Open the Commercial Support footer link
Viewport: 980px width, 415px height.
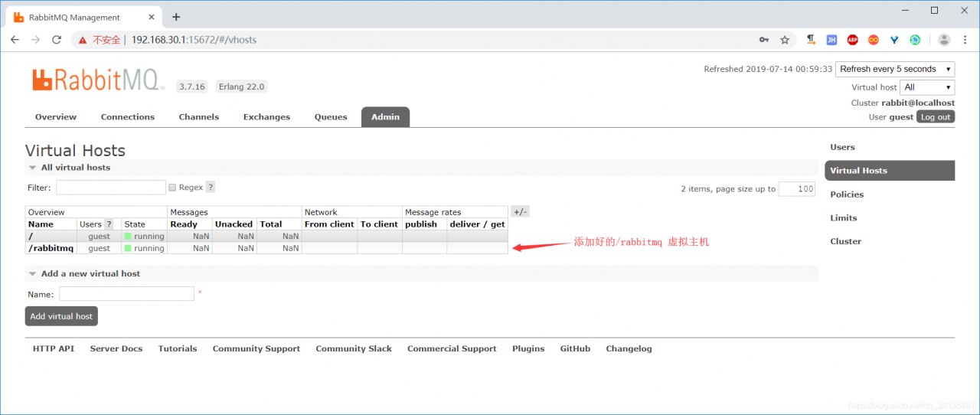[x=452, y=348]
